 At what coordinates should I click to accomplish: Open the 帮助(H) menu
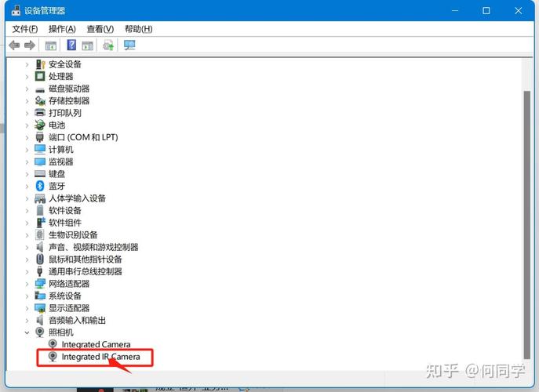[x=139, y=29]
